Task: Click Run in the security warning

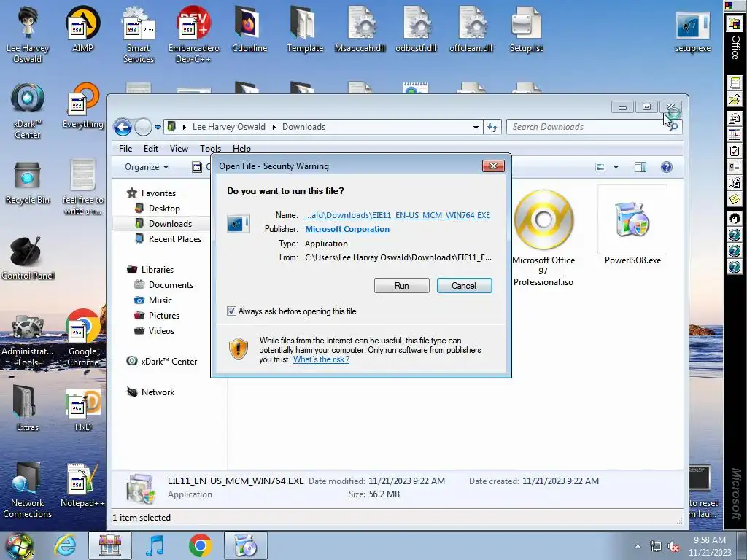Action: [402, 286]
